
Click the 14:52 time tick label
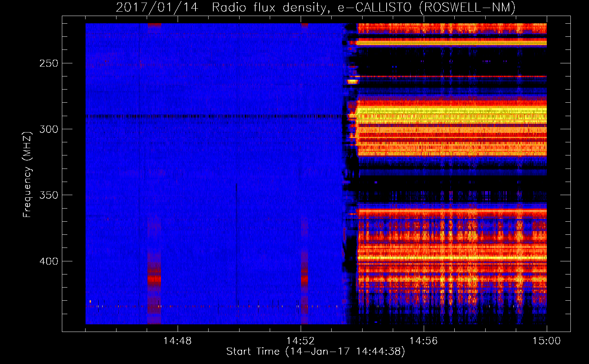tap(300, 341)
